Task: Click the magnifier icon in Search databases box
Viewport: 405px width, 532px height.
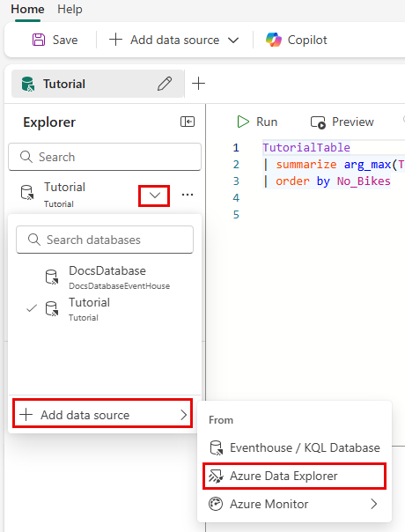Action: click(x=34, y=240)
